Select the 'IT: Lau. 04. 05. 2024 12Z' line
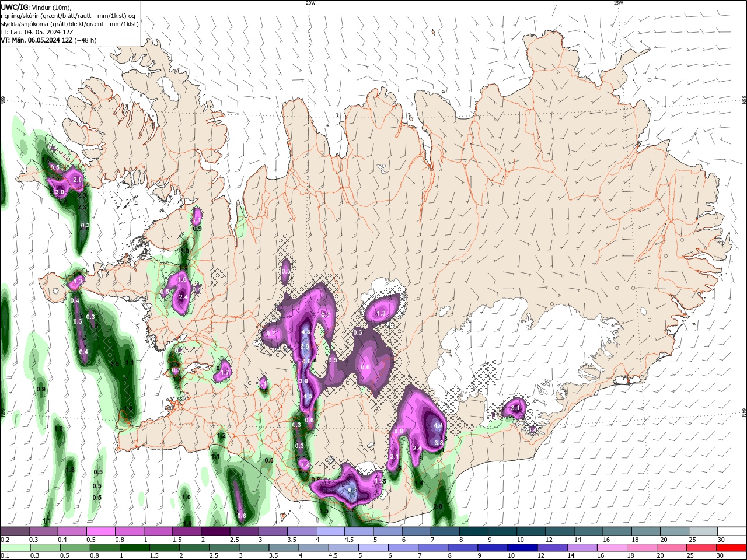This screenshot has width=747, height=560. pyautogui.click(x=37, y=32)
